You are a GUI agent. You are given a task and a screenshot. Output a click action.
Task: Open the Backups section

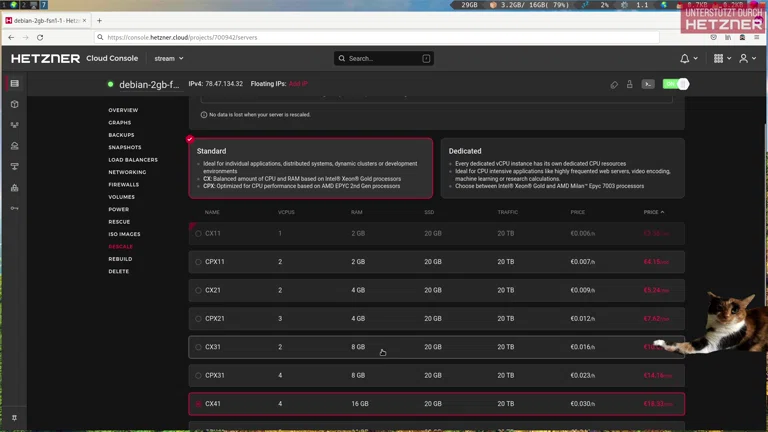point(121,135)
